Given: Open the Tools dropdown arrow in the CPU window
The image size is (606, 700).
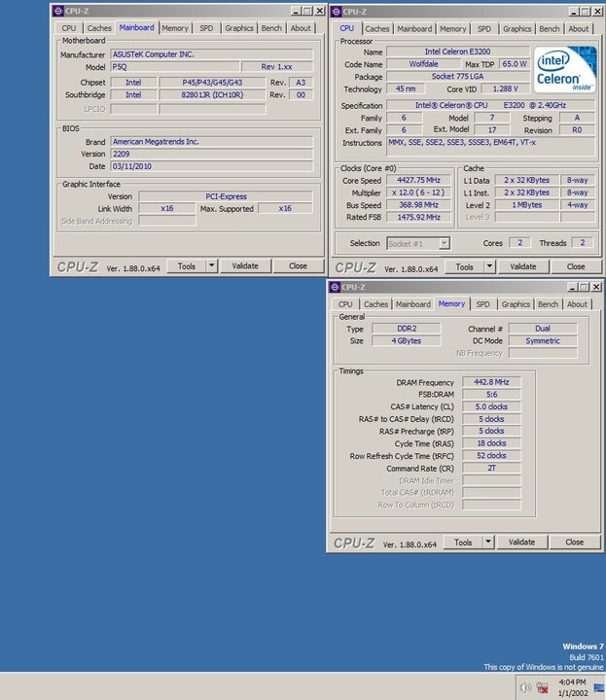Looking at the screenshot, I should 490,266.
